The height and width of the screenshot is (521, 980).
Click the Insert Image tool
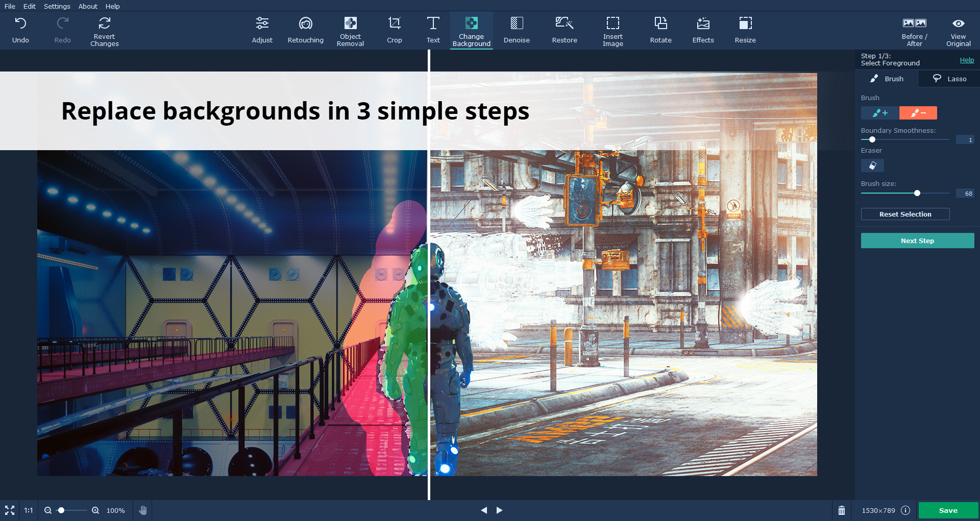click(612, 31)
